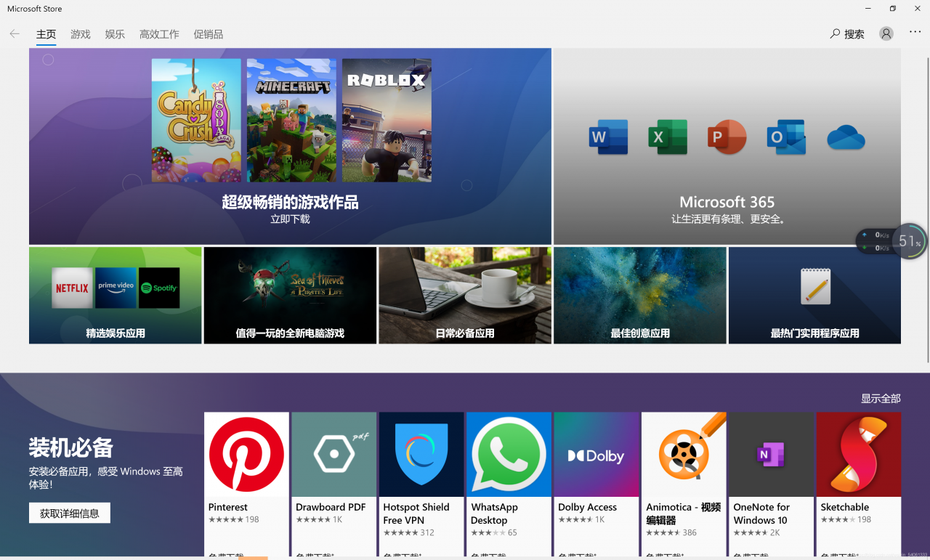Click the Animotica - 视频编辑器 name
The image size is (930, 560).
point(683,514)
